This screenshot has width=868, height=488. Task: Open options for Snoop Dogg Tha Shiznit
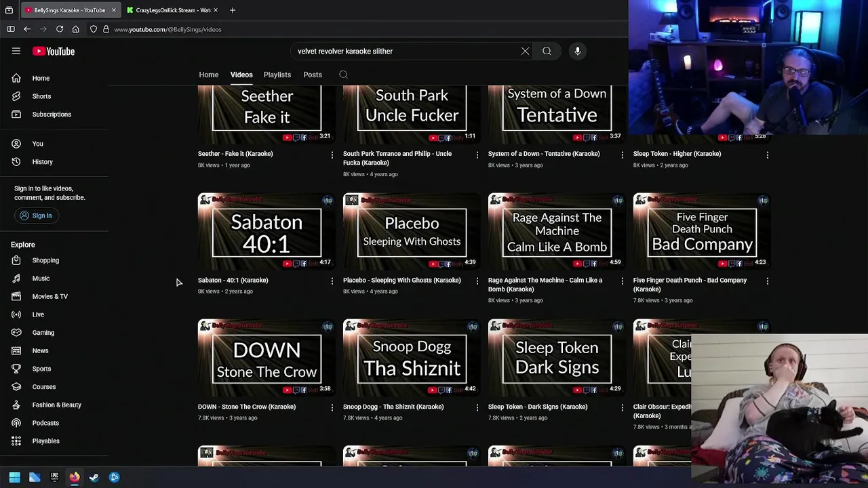pos(477,408)
